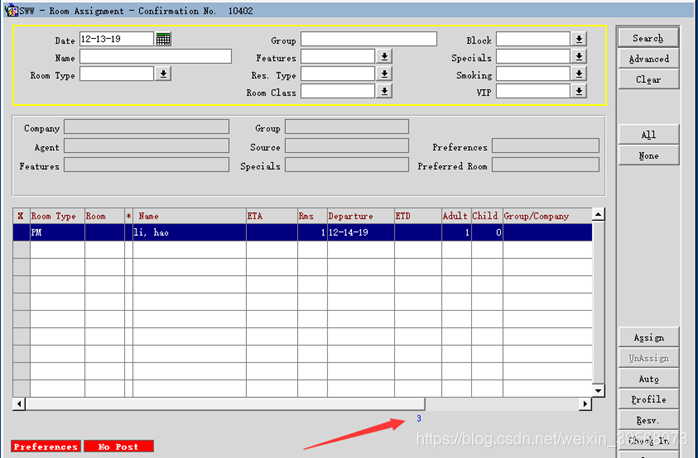Click the application icon in title bar
The width and height of the screenshot is (698, 458).
(x=11, y=10)
